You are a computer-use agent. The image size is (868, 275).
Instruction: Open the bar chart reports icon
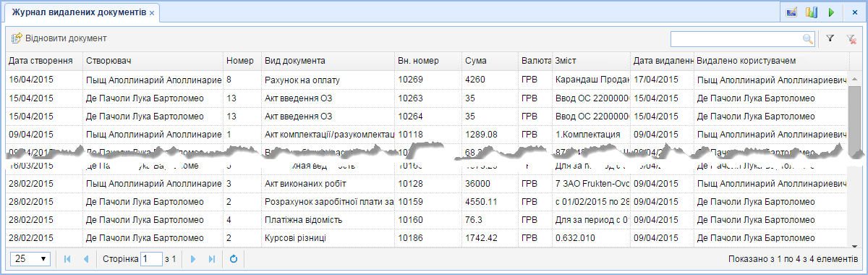pyautogui.click(x=811, y=12)
